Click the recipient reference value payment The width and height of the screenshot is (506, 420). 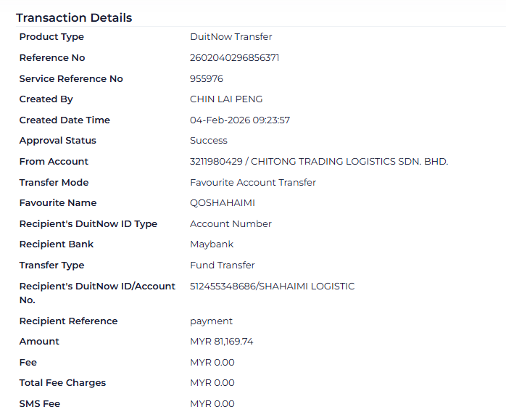coord(211,321)
